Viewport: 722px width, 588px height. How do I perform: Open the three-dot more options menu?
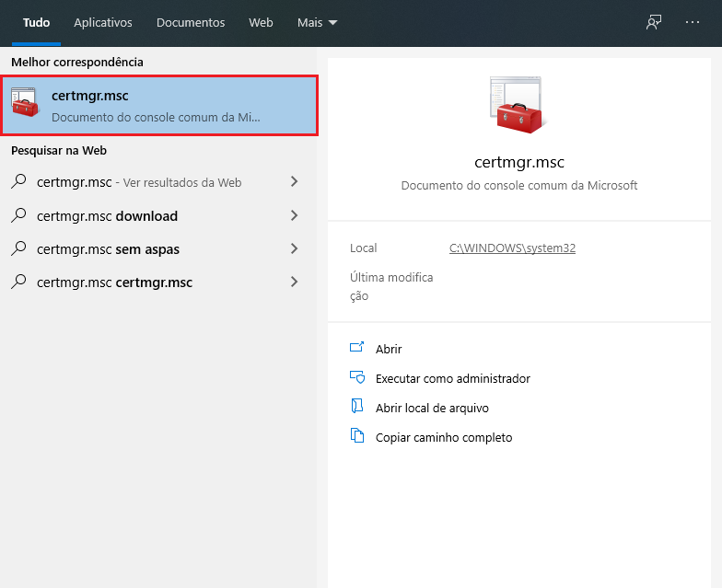click(x=693, y=22)
